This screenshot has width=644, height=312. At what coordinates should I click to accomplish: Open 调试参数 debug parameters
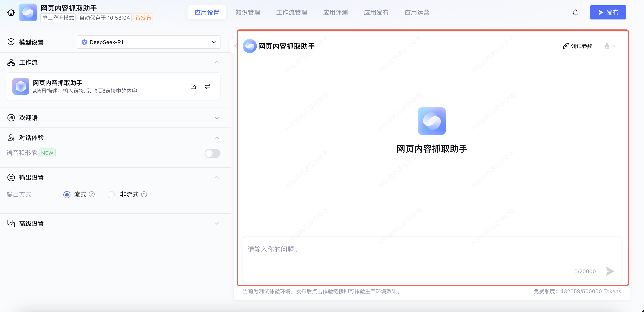578,46
